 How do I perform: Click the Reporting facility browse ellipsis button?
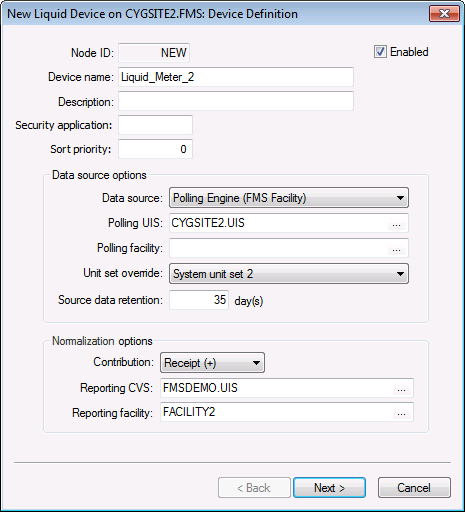402,414
